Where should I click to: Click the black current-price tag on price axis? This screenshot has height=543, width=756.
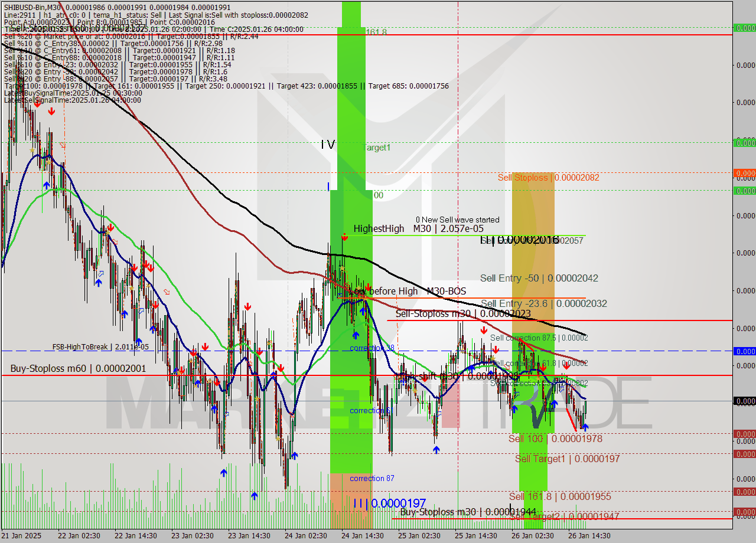coord(744,401)
